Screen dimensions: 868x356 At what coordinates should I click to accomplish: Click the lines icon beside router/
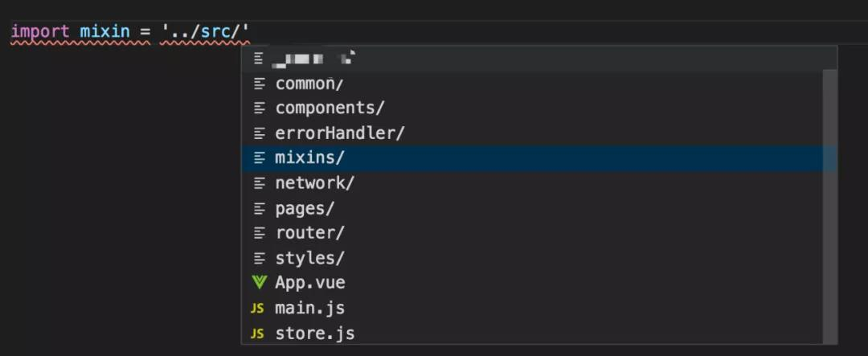pyautogui.click(x=259, y=233)
